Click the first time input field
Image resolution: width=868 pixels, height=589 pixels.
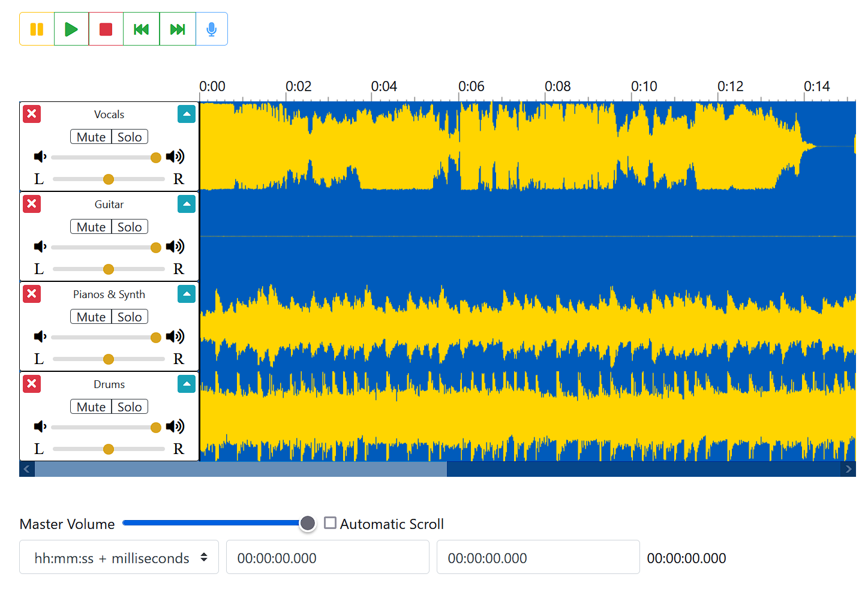(328, 558)
